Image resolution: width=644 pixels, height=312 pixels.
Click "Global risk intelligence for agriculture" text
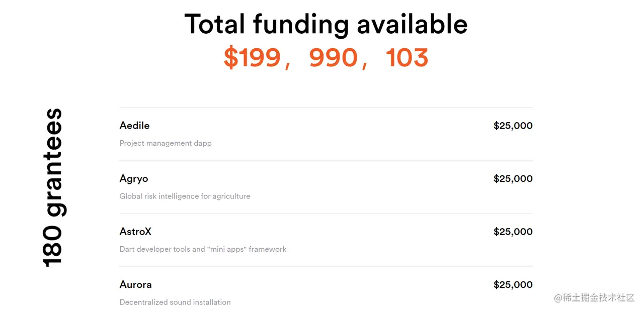[x=185, y=196]
